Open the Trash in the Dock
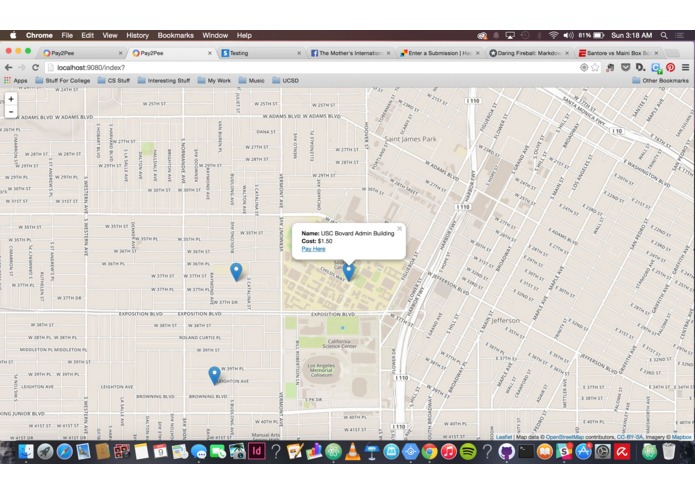The width and height of the screenshot is (695, 494). point(669,452)
